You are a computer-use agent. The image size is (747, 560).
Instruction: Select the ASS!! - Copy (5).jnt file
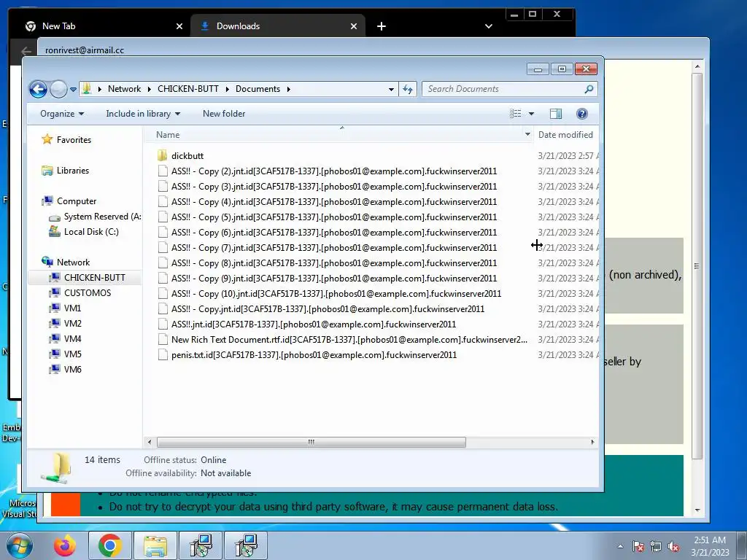coord(334,217)
